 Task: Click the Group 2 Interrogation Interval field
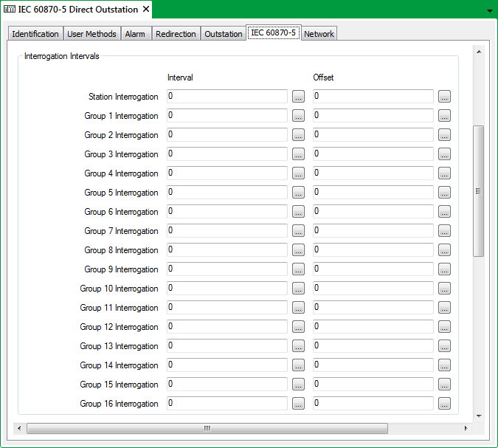tap(226, 135)
